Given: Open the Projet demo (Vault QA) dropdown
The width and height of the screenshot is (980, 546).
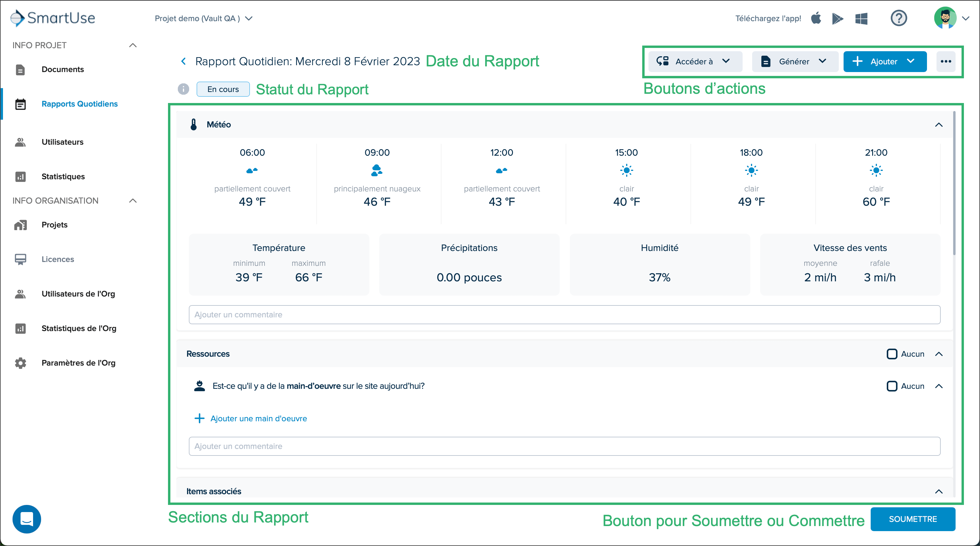Looking at the screenshot, I should pos(203,18).
